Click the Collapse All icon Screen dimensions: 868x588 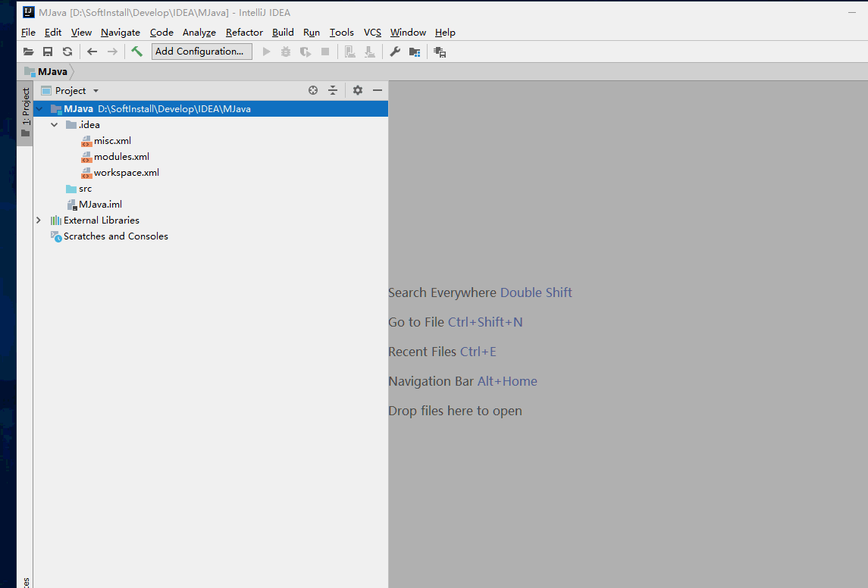click(333, 90)
